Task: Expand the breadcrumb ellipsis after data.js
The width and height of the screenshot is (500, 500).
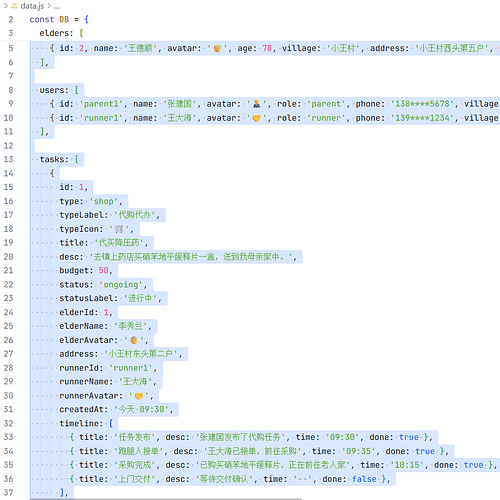Action: [x=57, y=7]
